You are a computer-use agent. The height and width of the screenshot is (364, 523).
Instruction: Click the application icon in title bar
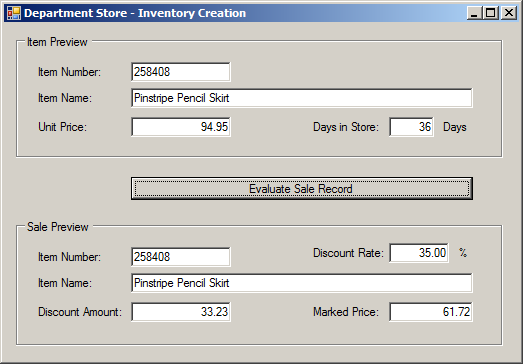pos(14,13)
